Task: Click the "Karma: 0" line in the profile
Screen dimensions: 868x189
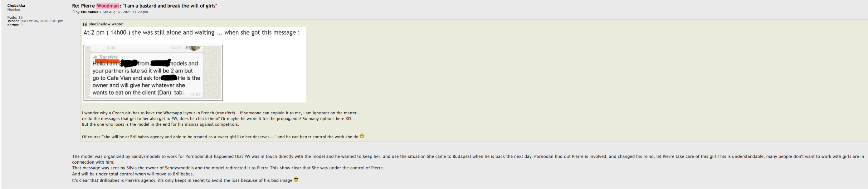Action: coord(15,25)
